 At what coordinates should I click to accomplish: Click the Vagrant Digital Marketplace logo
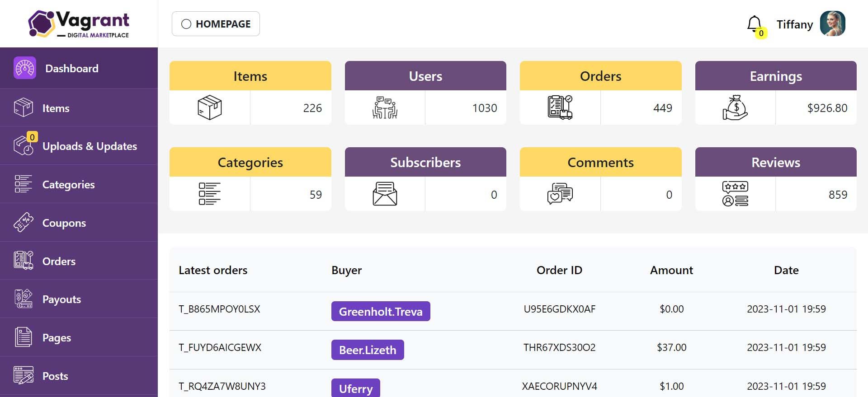[79, 24]
